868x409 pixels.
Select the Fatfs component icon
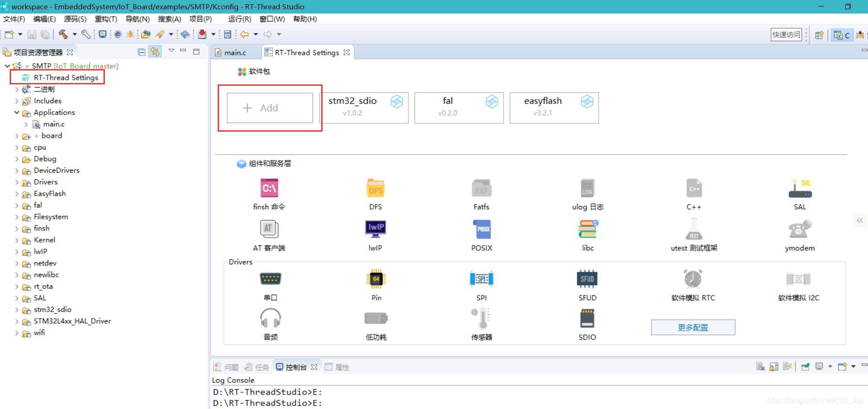click(x=481, y=188)
